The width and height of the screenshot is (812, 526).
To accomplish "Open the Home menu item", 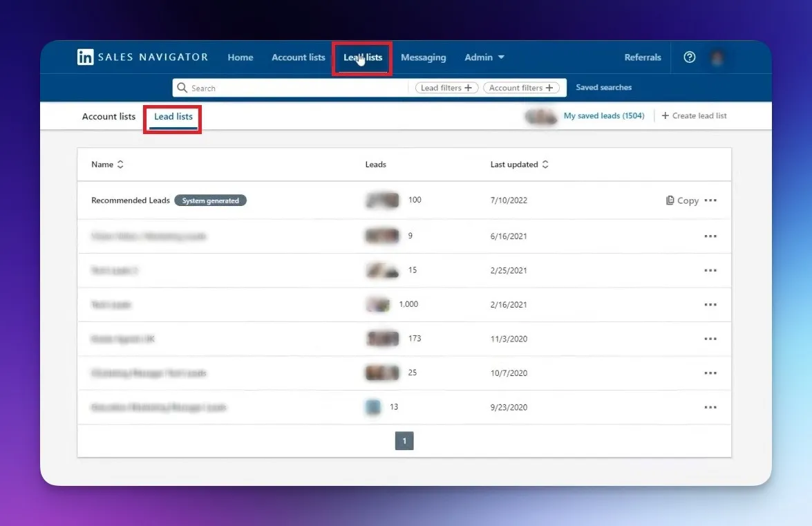I will (x=240, y=57).
